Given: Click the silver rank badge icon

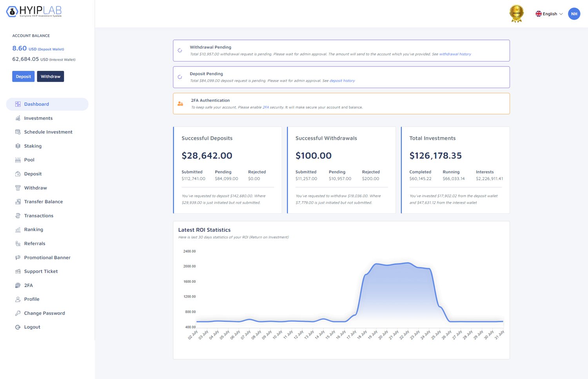Looking at the screenshot, I should 517,14.
